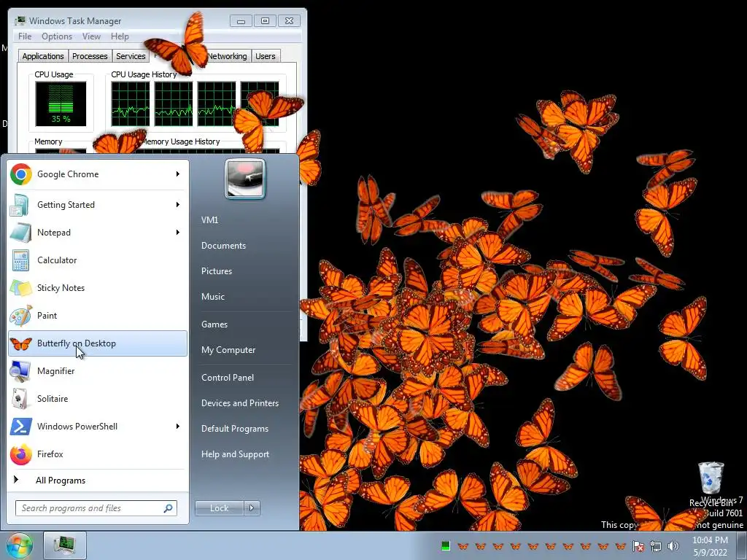Click the green CPU meter tray icon
Screen dimensions: 747x560
(446, 545)
